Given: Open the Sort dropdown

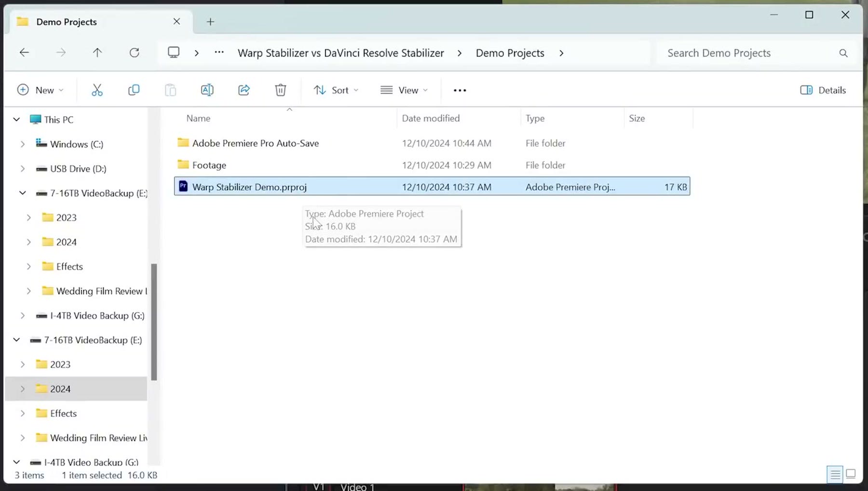Looking at the screenshot, I should [x=336, y=90].
